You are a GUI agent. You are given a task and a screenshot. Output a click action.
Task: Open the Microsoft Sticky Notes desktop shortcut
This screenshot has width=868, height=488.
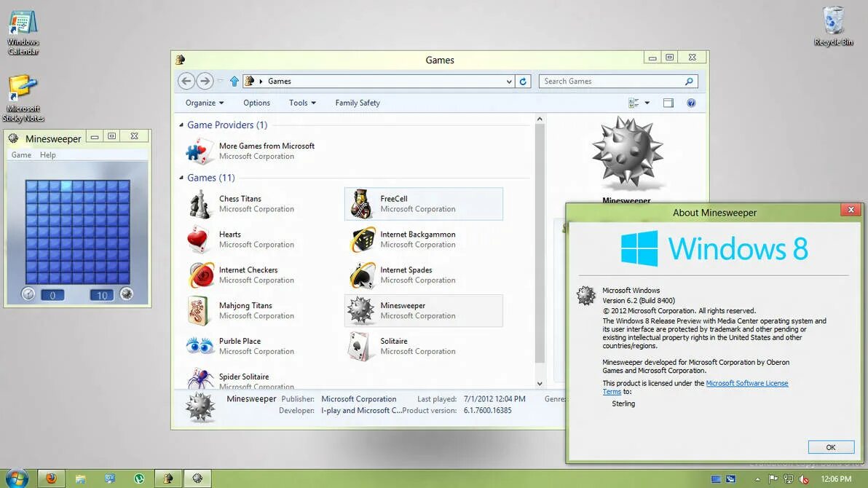coord(23,98)
